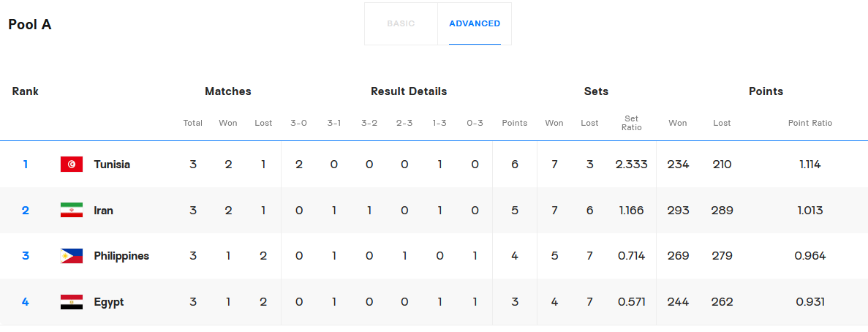Open the Egypt team name
868x332 pixels.
point(109,302)
